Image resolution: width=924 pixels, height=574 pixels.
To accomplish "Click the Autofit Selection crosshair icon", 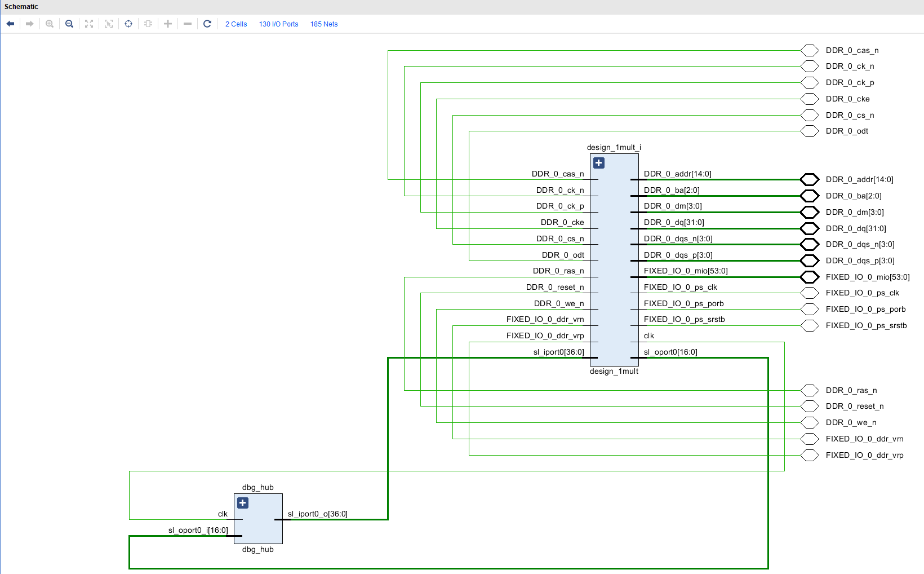I will coord(128,24).
